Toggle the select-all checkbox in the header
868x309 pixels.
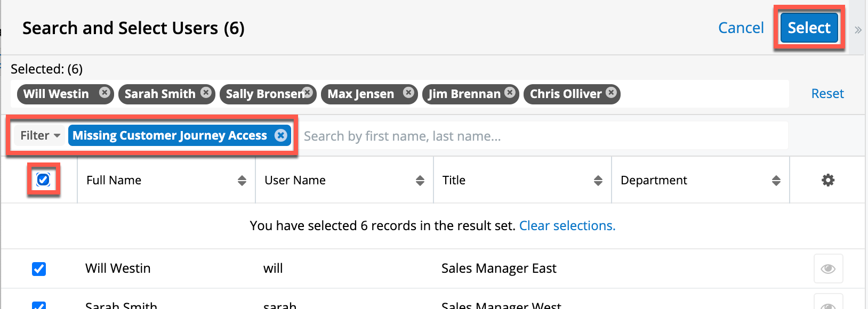(x=44, y=180)
